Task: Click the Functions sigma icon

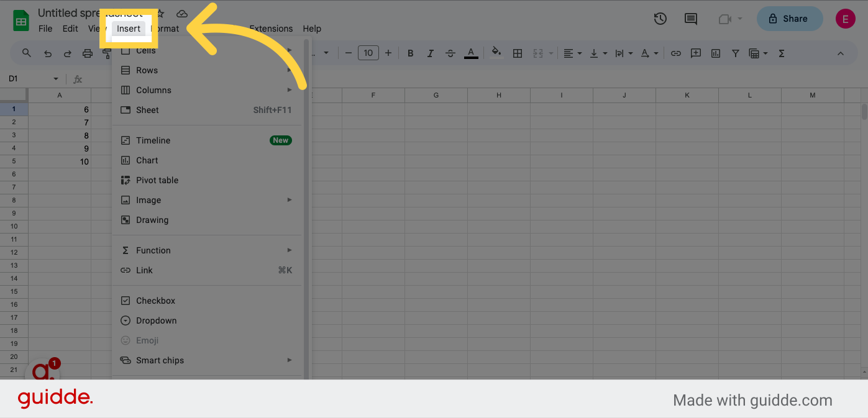Action: pos(780,53)
